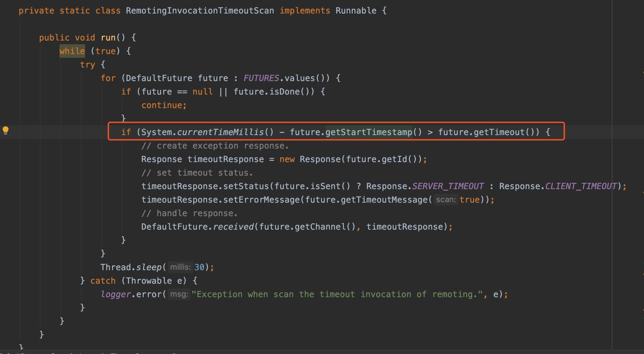Screen dimensions: 644x354
Task: Click the number 30 in Thread.sleep
Action: [x=199, y=267]
